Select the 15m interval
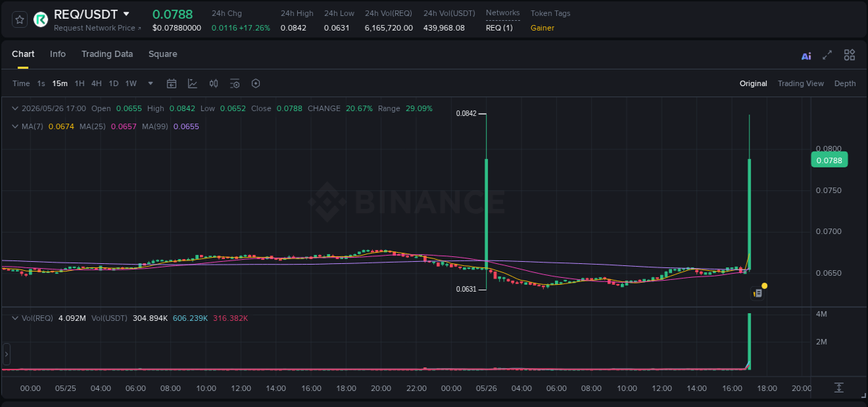 (60, 83)
